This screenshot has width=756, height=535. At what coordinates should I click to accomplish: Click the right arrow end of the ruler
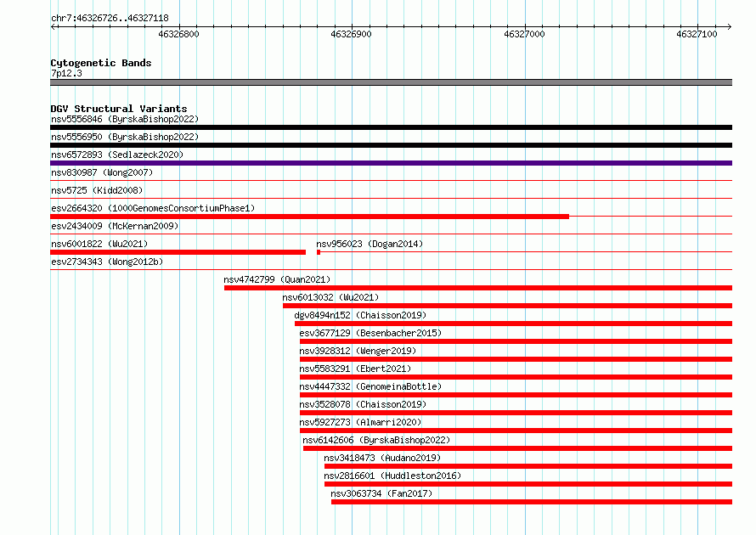coord(729,26)
